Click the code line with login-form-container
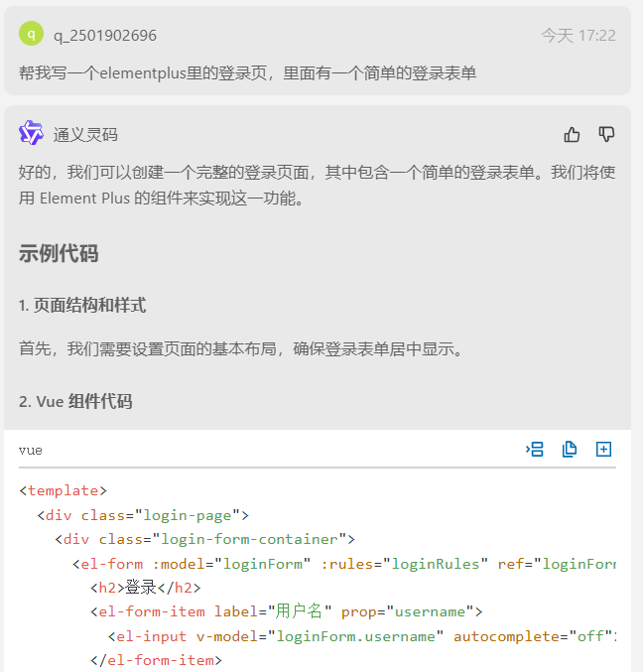The image size is (643, 672). coord(205,539)
